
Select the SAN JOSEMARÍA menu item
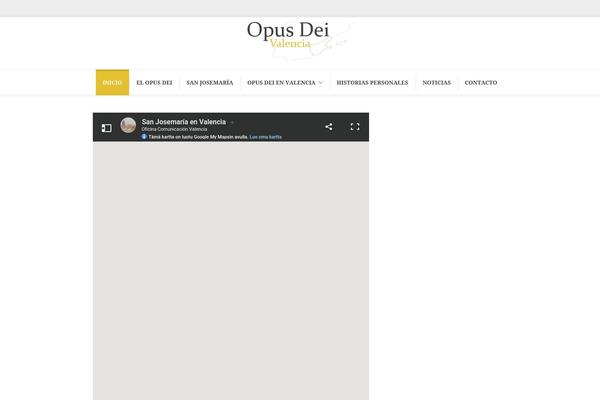pyautogui.click(x=210, y=82)
